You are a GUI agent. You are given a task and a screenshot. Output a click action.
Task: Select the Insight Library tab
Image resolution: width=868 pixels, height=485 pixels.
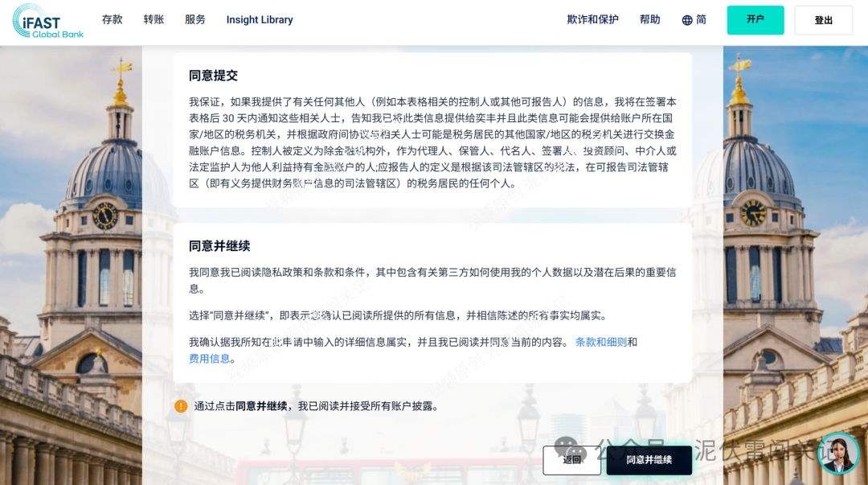tap(259, 19)
